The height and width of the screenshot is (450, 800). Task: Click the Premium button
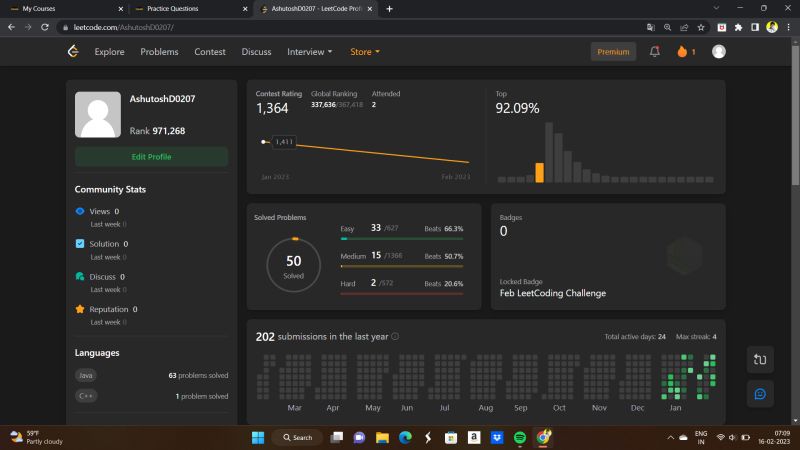(613, 52)
